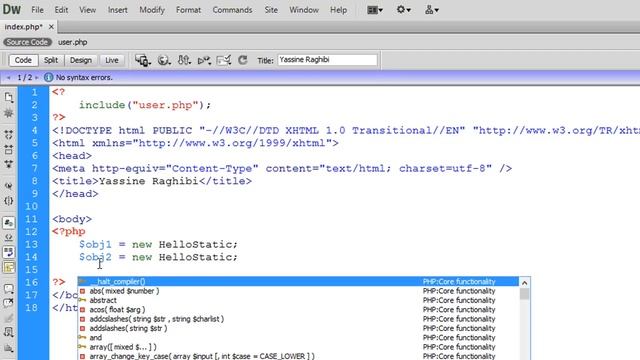Screen dimensions: 640x360
Task: Open the Format menu
Action: tap(188, 10)
